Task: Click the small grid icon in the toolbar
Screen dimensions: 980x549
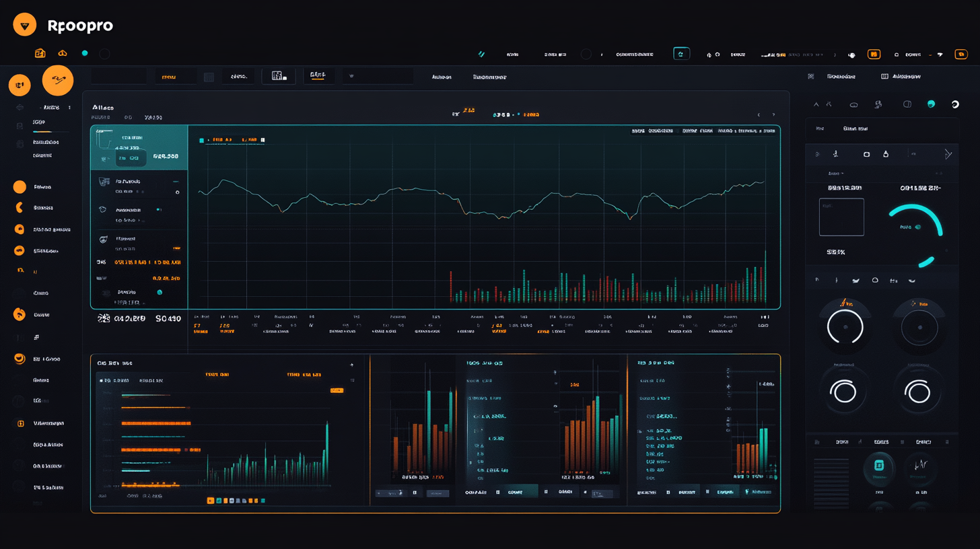Action: point(209,77)
